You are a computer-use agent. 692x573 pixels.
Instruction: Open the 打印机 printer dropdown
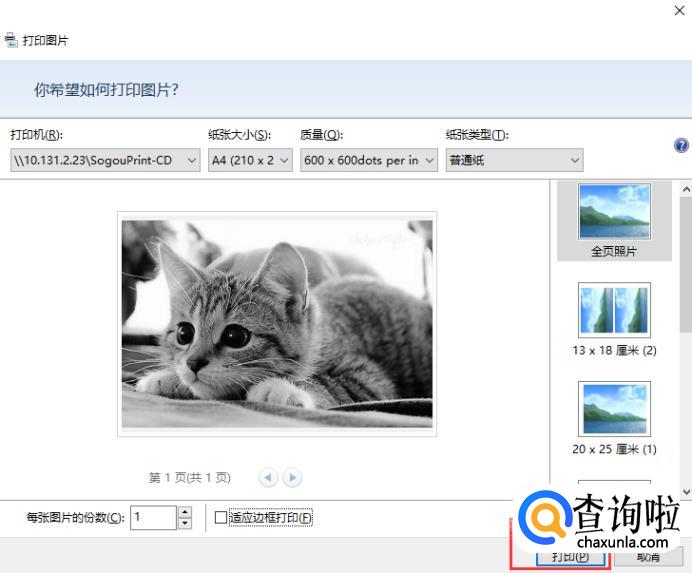tap(105, 160)
